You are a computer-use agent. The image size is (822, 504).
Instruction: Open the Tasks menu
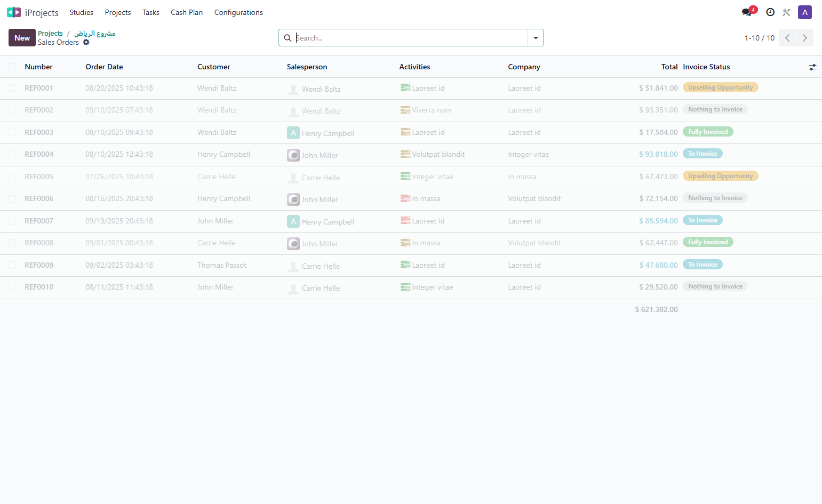(151, 12)
